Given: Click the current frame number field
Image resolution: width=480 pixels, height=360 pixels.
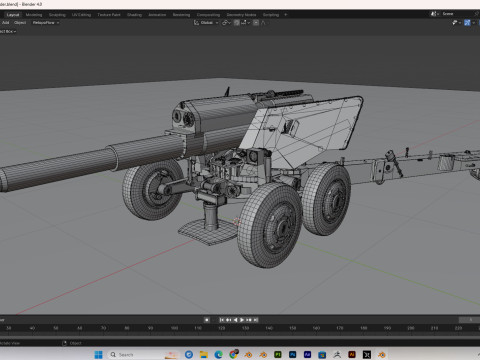Looking at the screenshot, I should [469, 320].
